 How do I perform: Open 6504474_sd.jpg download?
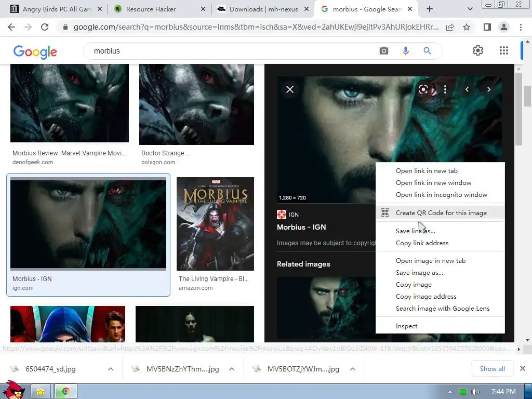pyautogui.click(x=50, y=369)
